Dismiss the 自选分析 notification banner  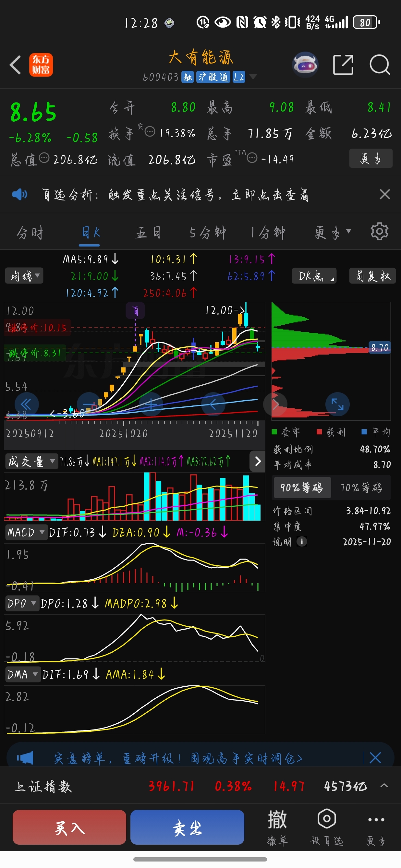384,194
